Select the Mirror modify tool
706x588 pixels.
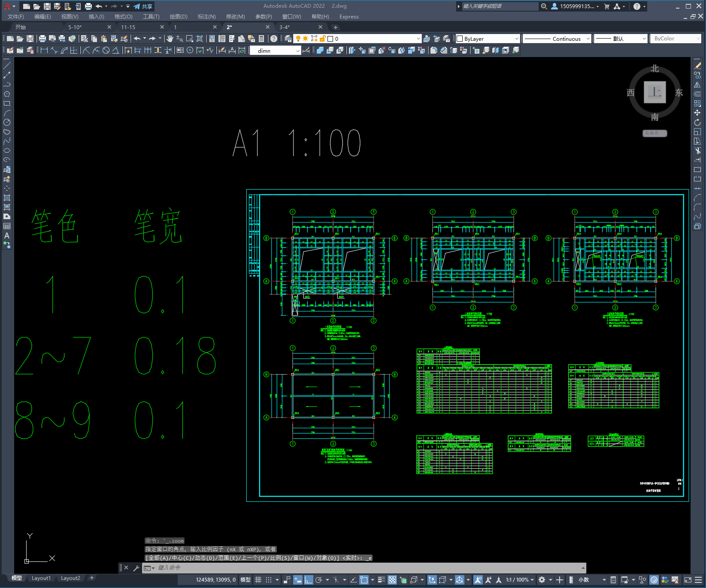tap(697, 84)
